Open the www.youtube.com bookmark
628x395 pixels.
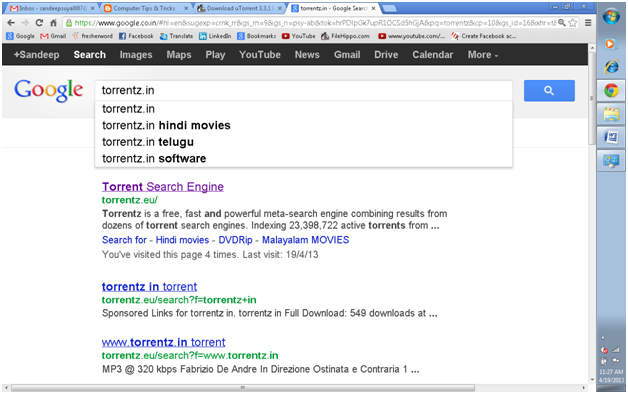coord(412,36)
